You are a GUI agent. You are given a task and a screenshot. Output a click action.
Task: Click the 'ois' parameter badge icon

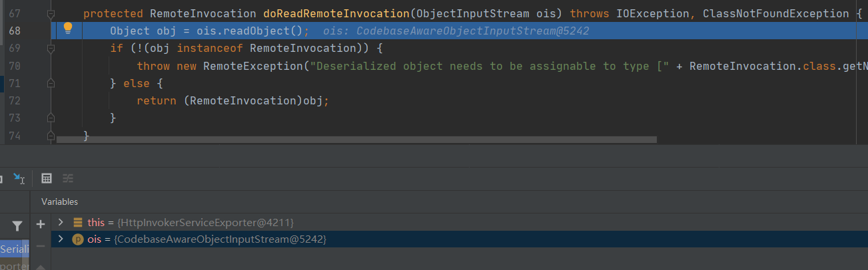(x=78, y=239)
